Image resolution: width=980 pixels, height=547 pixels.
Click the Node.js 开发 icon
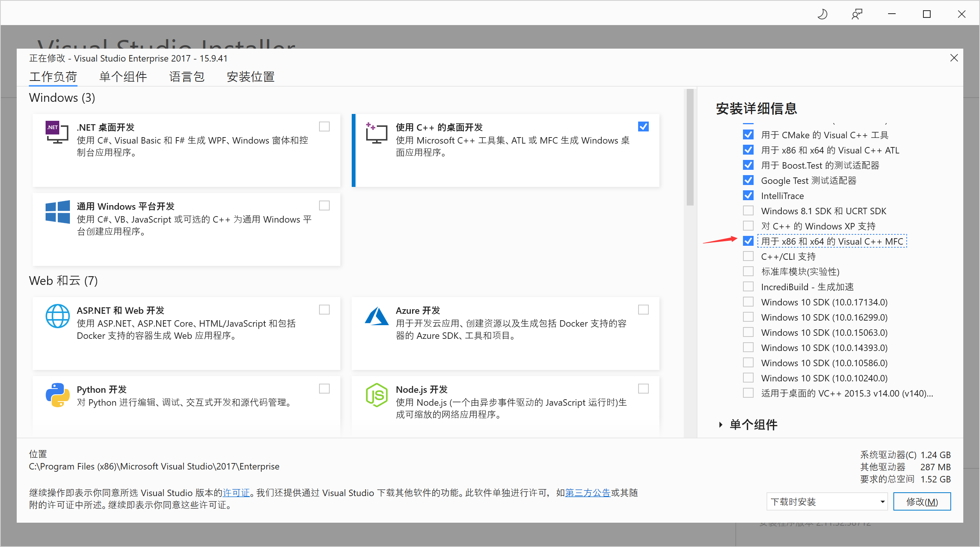coord(376,395)
